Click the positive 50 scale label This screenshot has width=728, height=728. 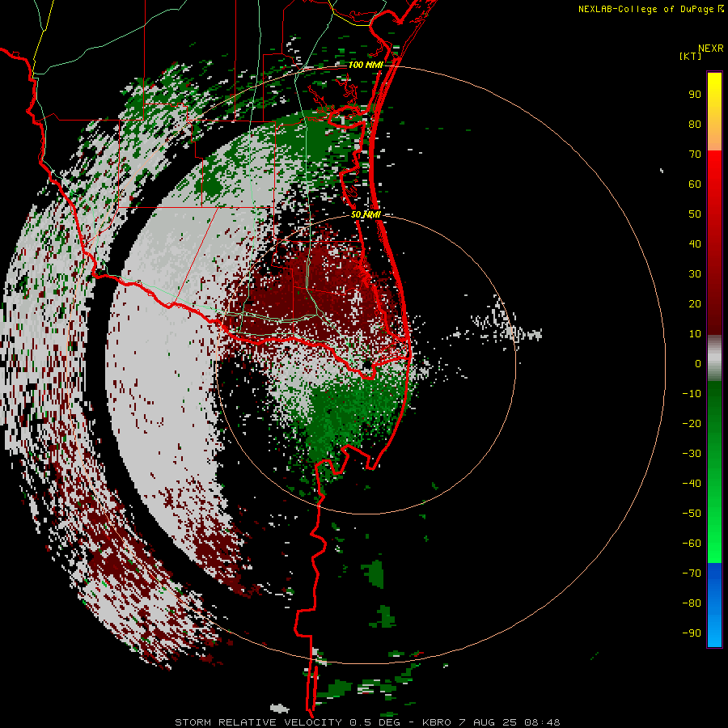click(x=695, y=214)
